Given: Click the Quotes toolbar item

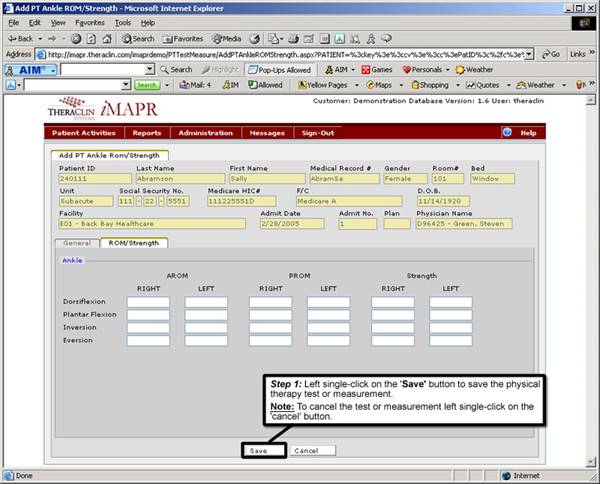Looking at the screenshot, I should tap(483, 85).
